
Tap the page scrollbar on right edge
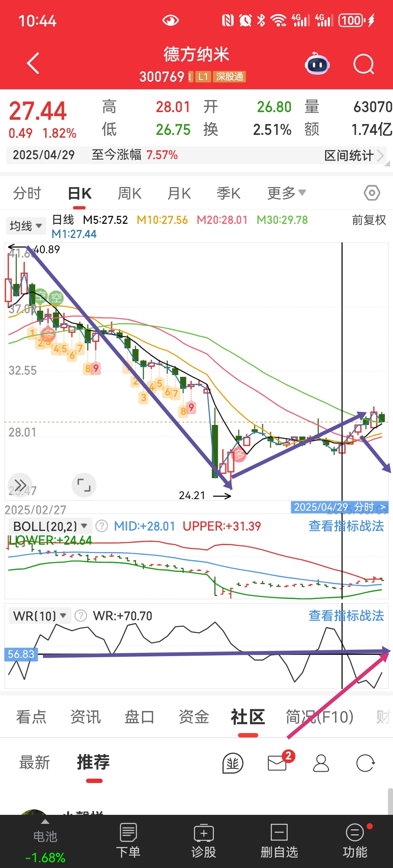click(x=390, y=801)
